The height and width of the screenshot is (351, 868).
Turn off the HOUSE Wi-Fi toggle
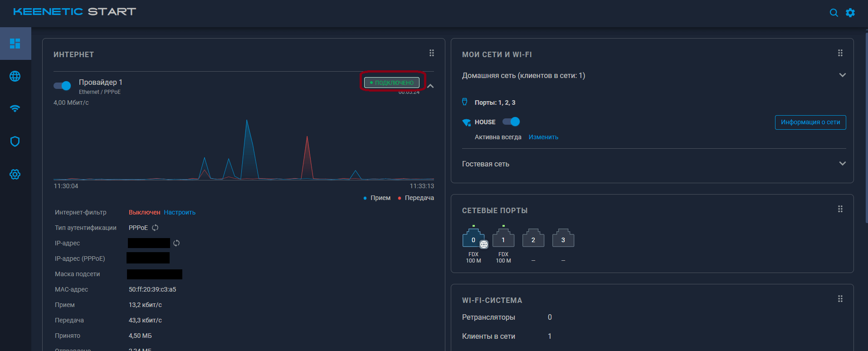click(x=511, y=122)
